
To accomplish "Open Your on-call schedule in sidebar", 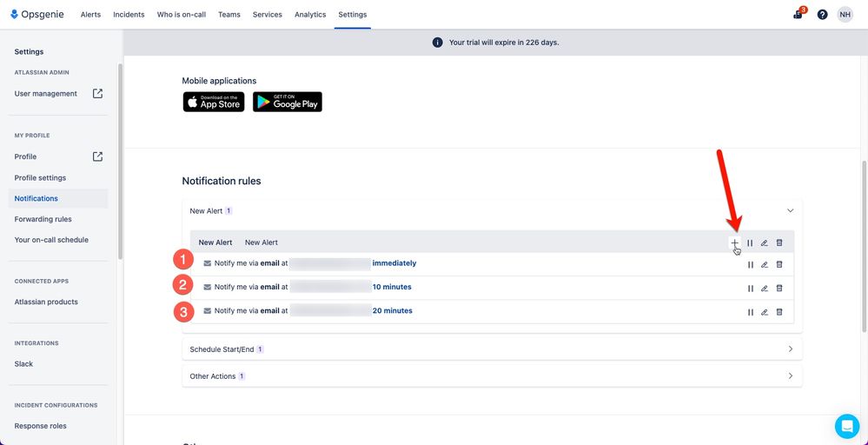I will (x=51, y=240).
